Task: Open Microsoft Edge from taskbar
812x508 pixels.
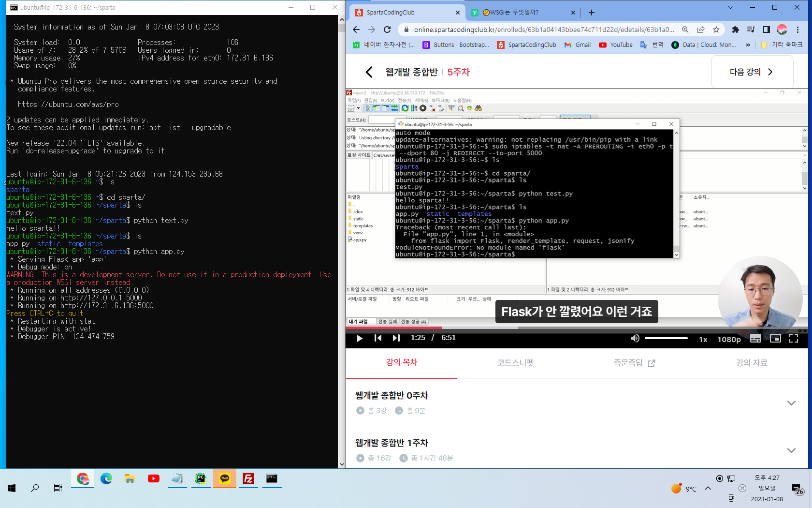Action: [106, 479]
